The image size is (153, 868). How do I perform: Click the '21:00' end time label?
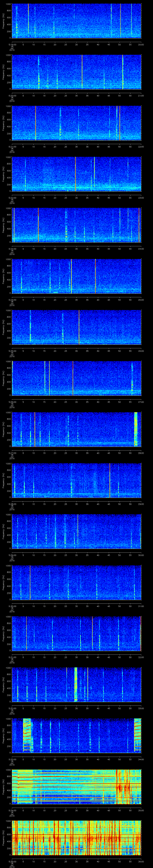point(141,96)
